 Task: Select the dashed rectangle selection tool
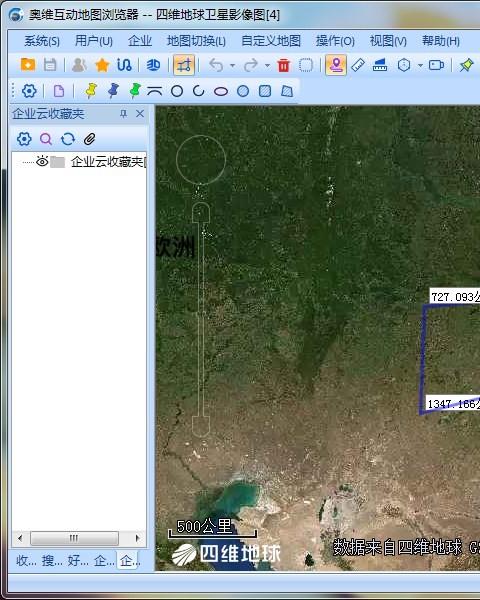306,65
